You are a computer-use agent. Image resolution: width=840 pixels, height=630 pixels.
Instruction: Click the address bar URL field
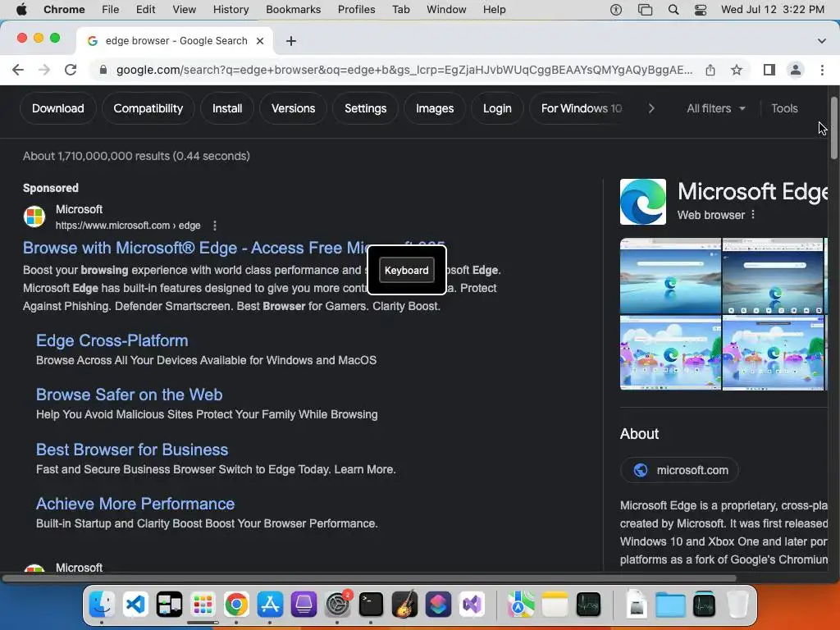point(404,70)
